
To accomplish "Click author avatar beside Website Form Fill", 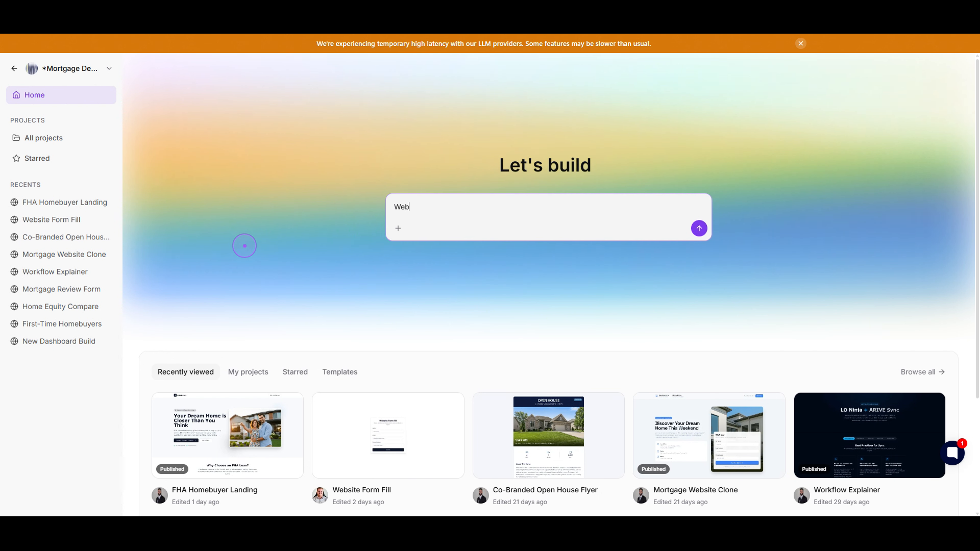I will pos(320,495).
